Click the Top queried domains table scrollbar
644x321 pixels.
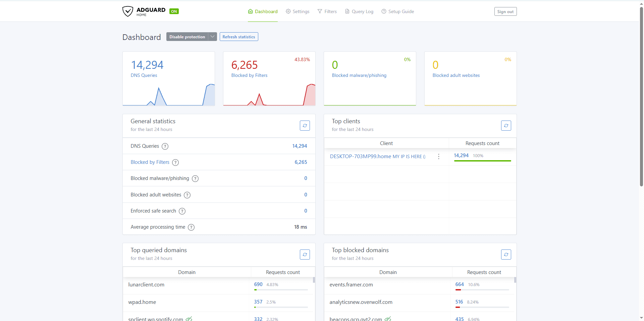tap(314, 280)
